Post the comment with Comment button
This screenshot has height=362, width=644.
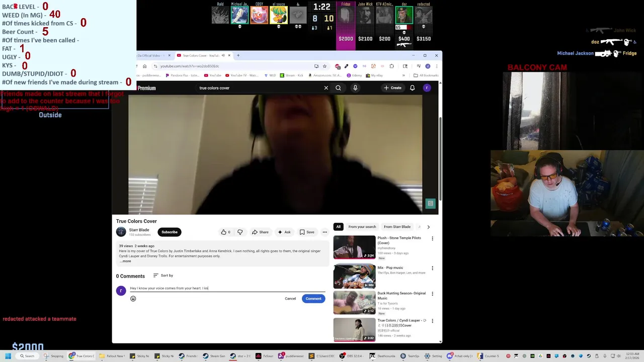click(313, 299)
